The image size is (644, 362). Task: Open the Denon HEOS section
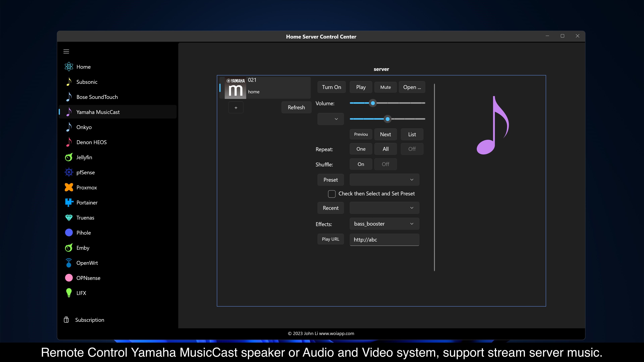point(92,142)
